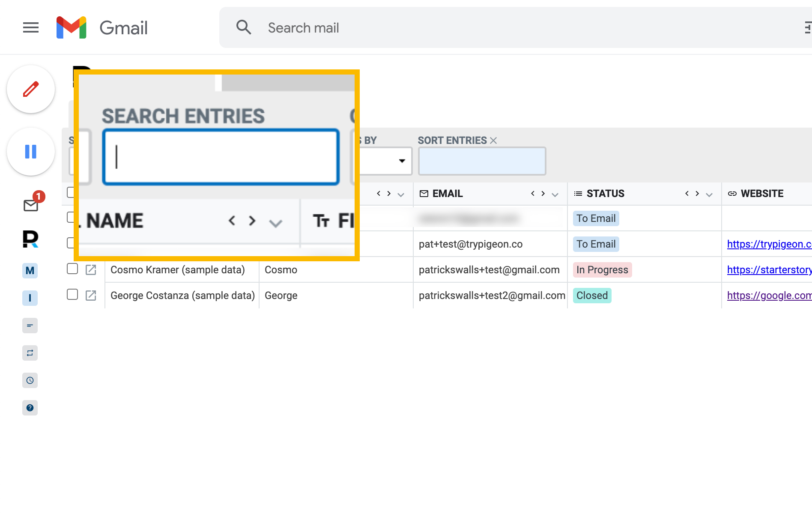Open the https://google.com website link
This screenshot has height=526, width=812.
click(x=770, y=296)
